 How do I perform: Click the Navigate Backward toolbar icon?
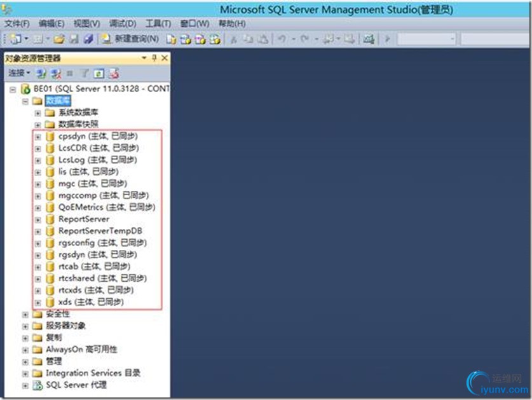(x=328, y=39)
